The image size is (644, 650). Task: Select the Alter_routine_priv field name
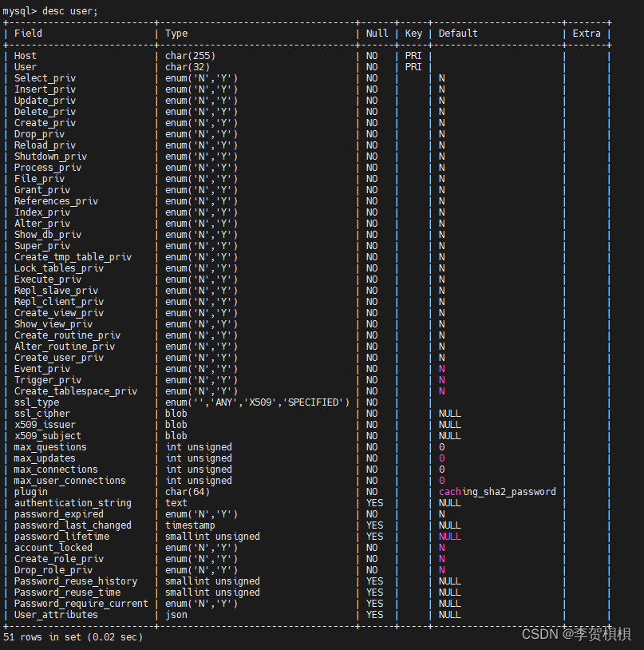[x=65, y=347]
